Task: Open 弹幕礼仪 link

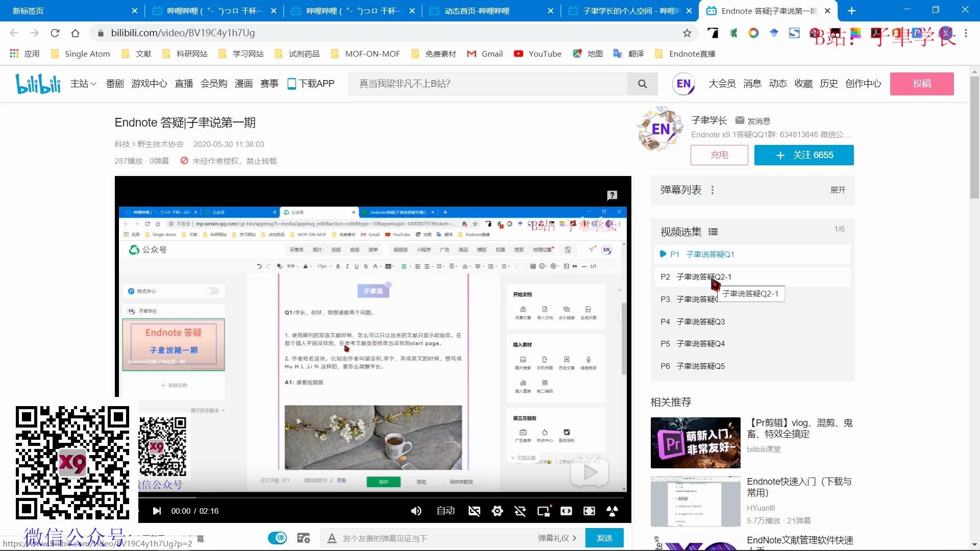Action: [x=557, y=538]
